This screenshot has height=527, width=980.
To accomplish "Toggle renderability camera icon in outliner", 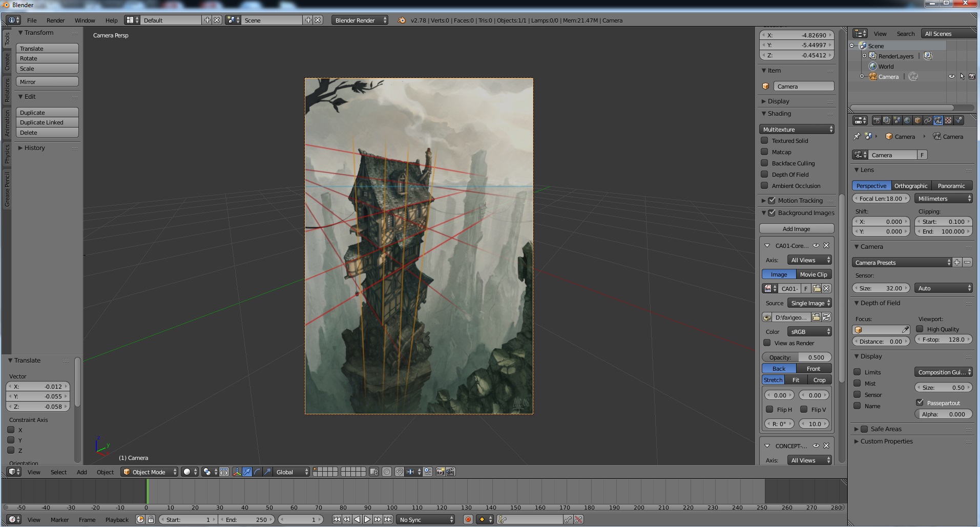I will coord(972,76).
